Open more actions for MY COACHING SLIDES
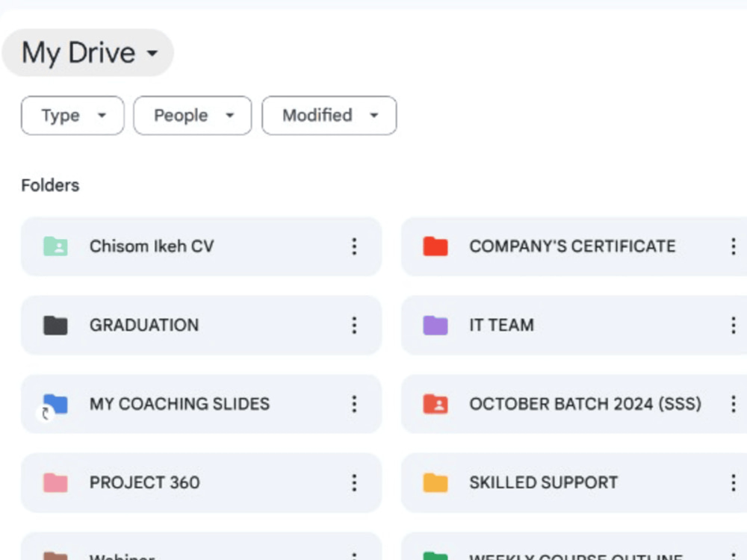The height and width of the screenshot is (560, 747). [354, 404]
